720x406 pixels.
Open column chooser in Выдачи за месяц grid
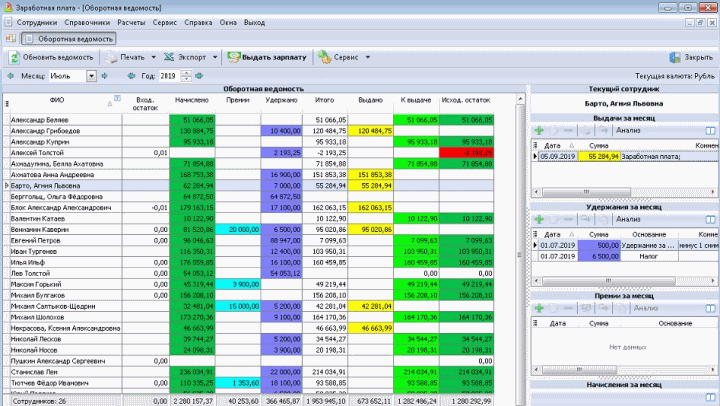click(x=535, y=146)
